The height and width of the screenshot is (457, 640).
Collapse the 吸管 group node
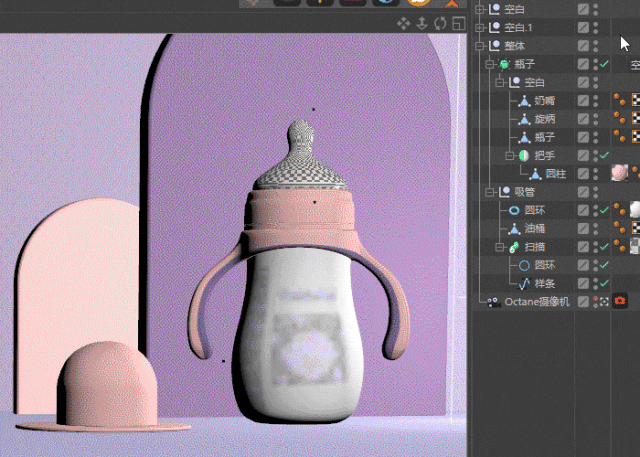coord(490,192)
